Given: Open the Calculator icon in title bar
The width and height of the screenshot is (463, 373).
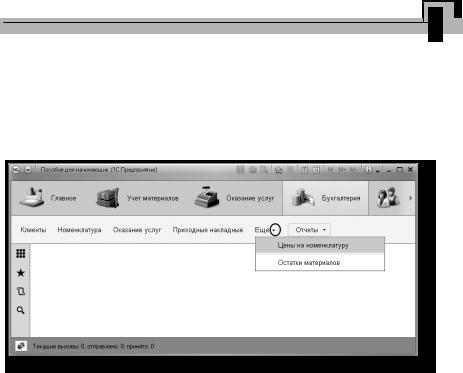Looking at the screenshot, I should (x=304, y=170).
